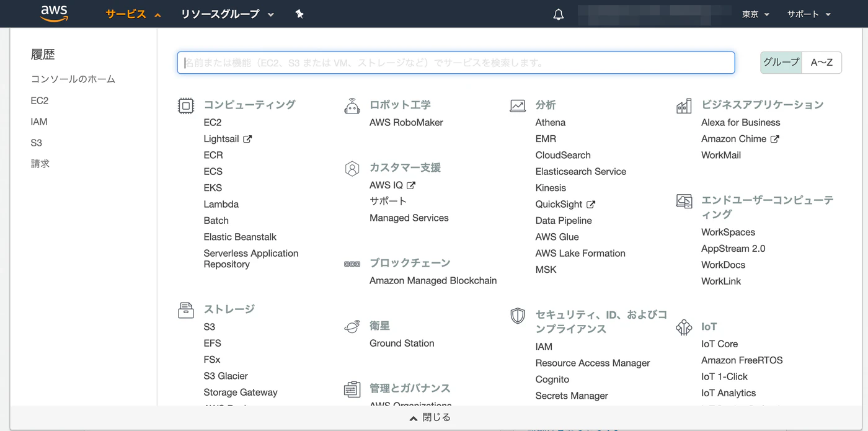The image size is (868, 431).
Task: Open AppStream 2.0
Action: [x=733, y=248]
